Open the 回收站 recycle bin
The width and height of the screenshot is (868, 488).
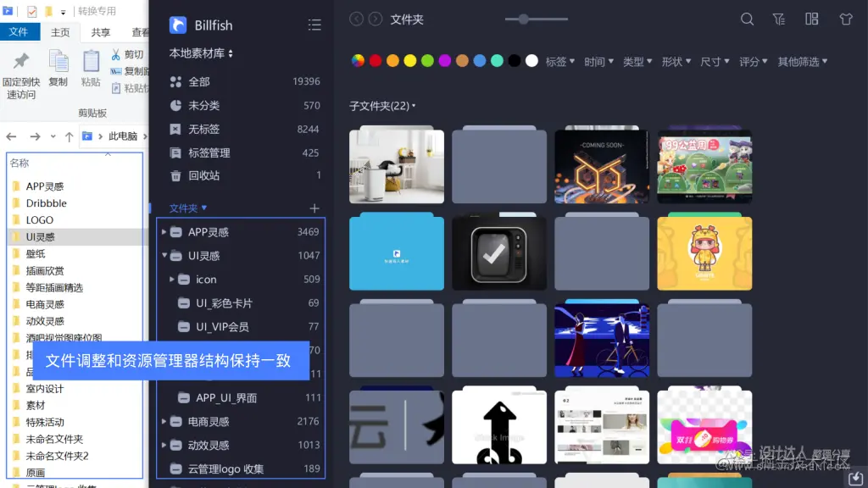(244, 175)
